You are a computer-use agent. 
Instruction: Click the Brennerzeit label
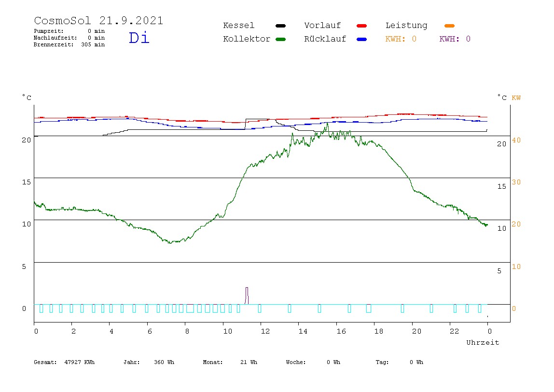(x=54, y=44)
